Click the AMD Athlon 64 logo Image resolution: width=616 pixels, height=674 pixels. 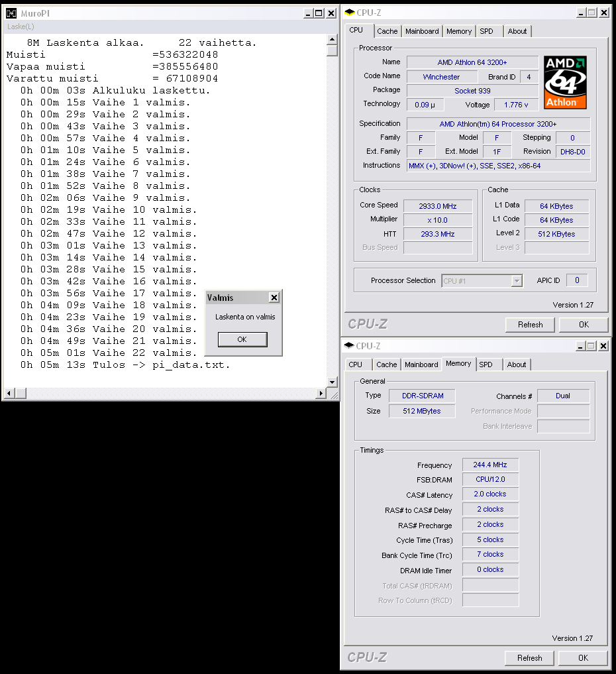point(565,82)
